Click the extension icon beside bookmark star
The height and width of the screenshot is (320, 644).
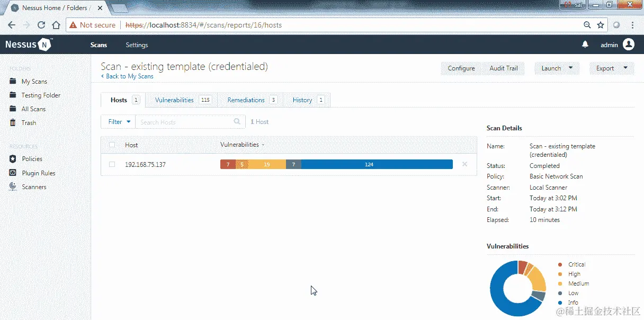(616, 25)
